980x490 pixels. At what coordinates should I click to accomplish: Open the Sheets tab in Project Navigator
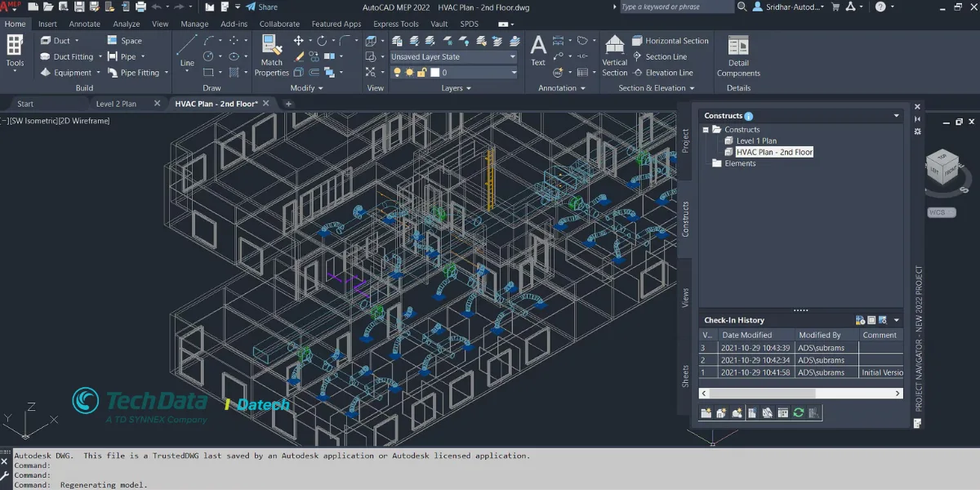(x=686, y=376)
